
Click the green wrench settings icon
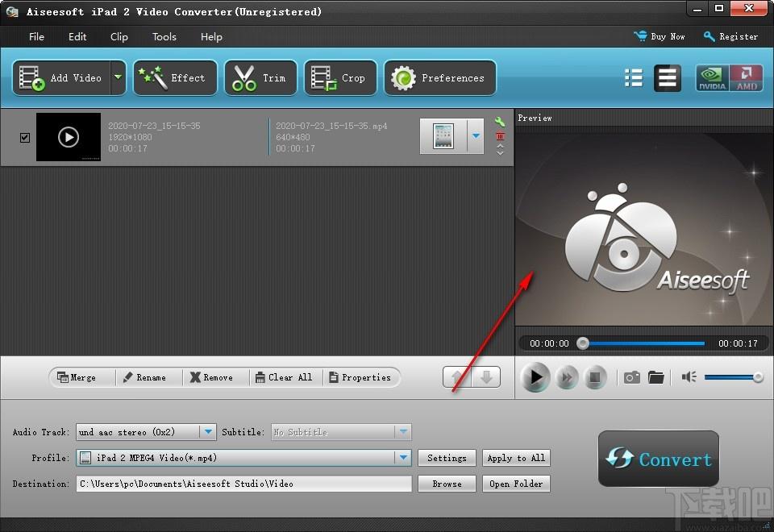pos(500,122)
